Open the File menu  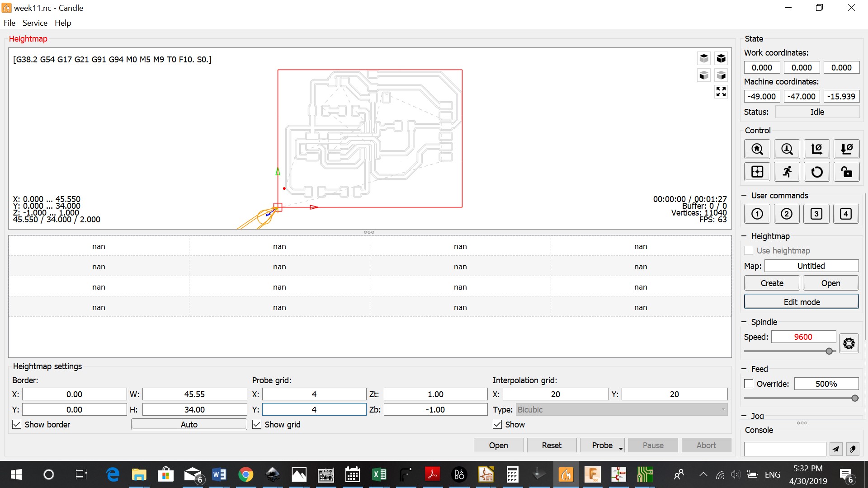coord(9,23)
